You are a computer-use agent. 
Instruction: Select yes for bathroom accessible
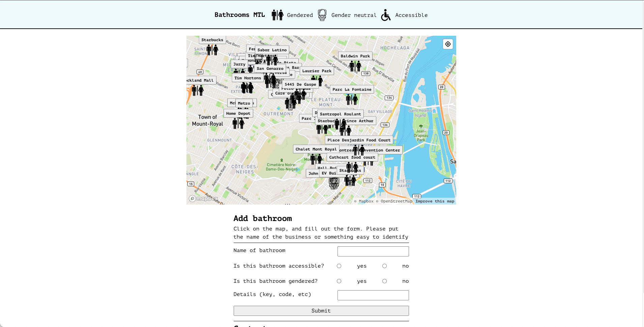tap(339, 266)
